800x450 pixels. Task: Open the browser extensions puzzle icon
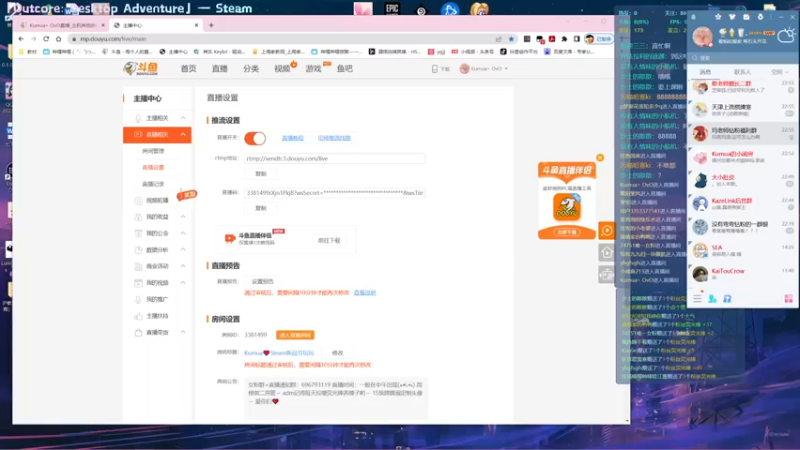coord(564,39)
